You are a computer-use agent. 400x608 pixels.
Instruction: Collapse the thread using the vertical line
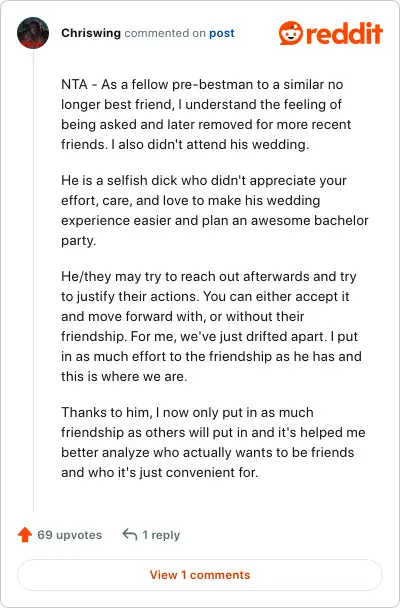[33, 279]
